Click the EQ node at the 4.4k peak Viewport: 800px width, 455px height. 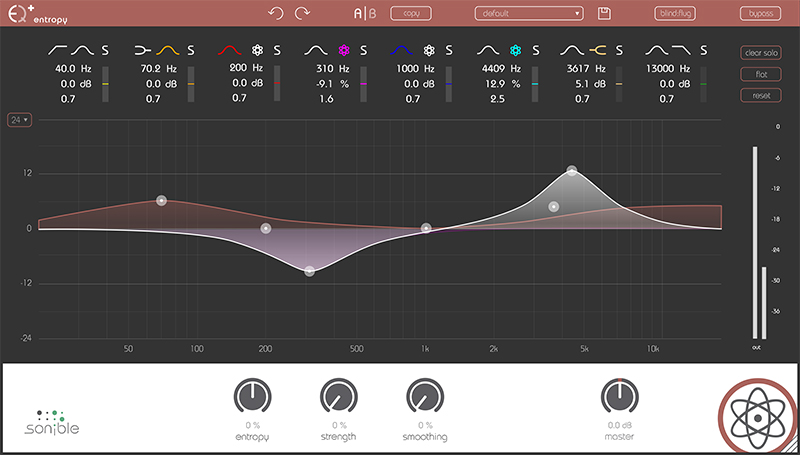(x=572, y=171)
